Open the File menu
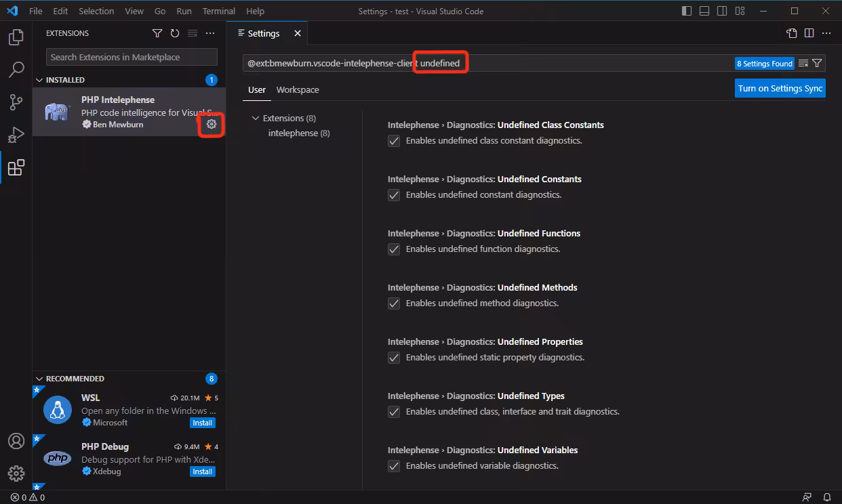The height and width of the screenshot is (504, 842). [36, 11]
